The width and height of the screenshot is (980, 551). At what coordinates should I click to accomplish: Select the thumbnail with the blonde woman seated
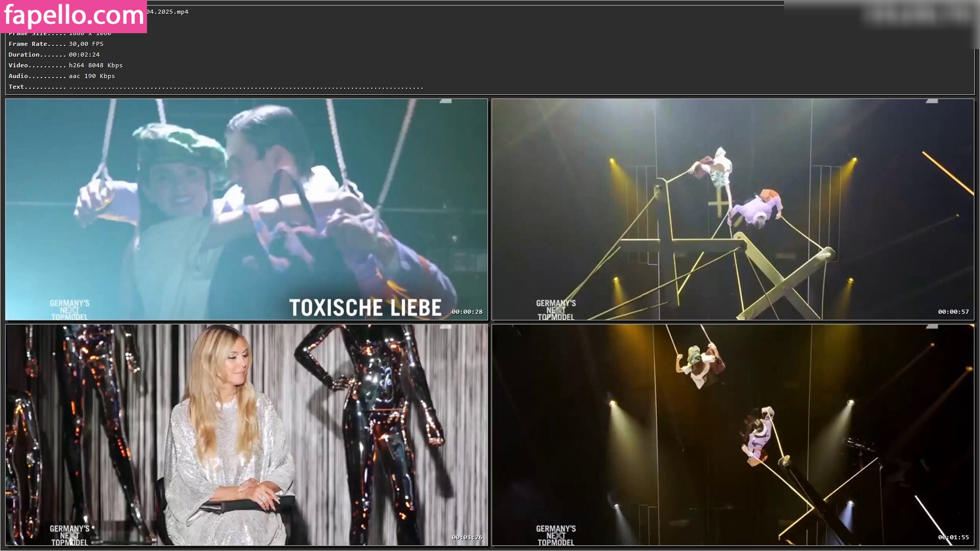click(246, 435)
